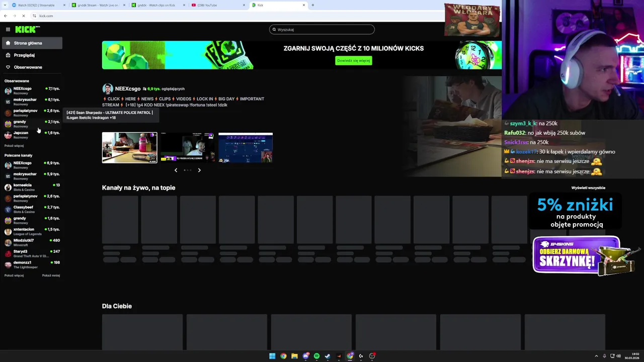This screenshot has height=362, width=644.
Task: Open Obserwowane heart menu item
Action: click(x=31, y=67)
